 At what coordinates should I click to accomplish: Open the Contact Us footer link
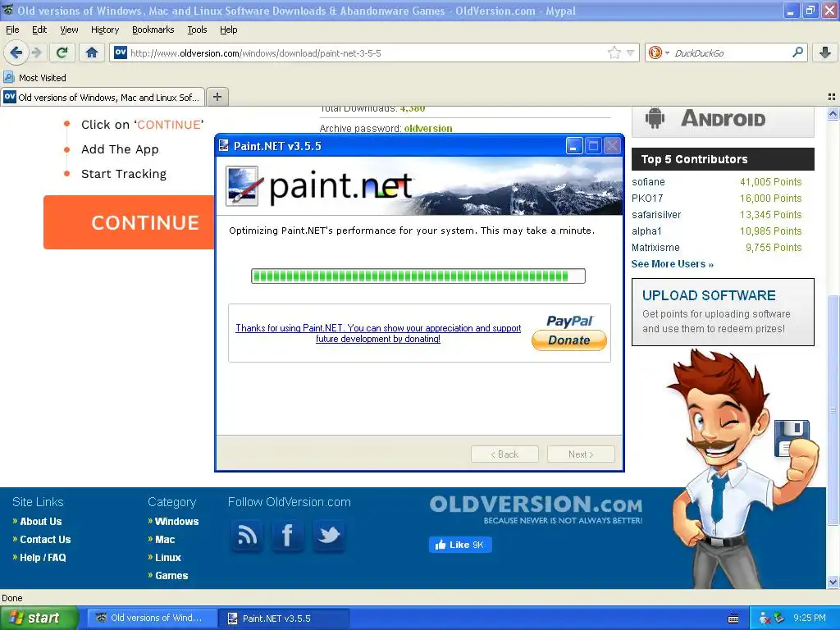pyautogui.click(x=46, y=540)
